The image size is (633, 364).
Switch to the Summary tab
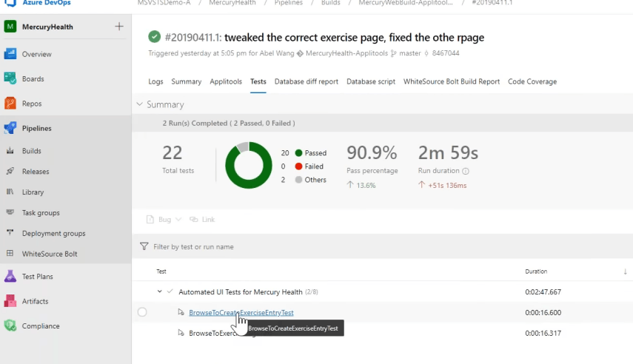pos(186,81)
